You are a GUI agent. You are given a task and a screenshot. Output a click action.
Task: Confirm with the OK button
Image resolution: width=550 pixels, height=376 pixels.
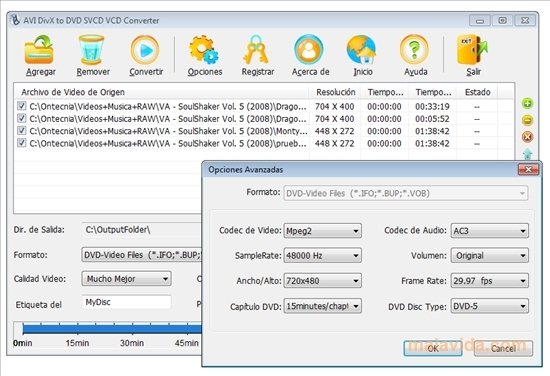click(x=433, y=348)
